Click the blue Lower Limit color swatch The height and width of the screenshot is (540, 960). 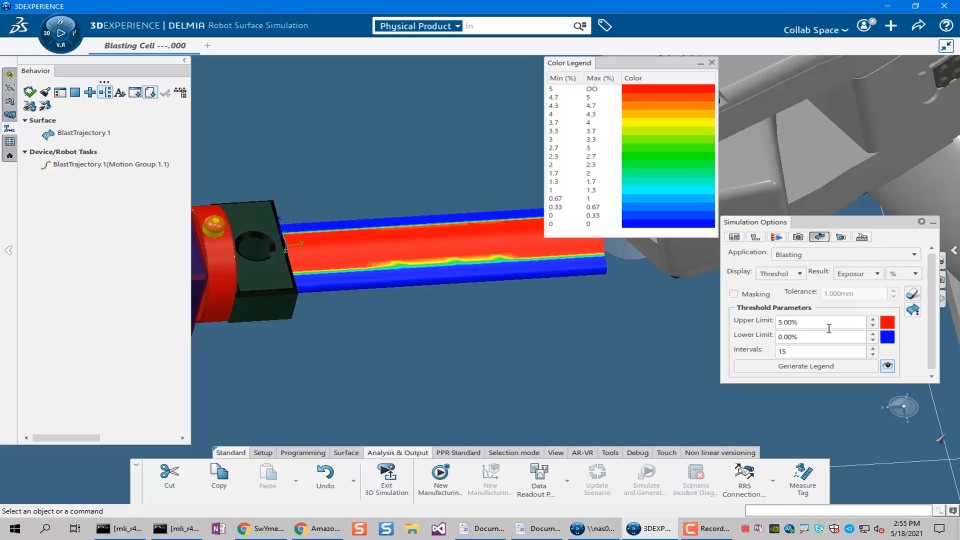coord(887,337)
